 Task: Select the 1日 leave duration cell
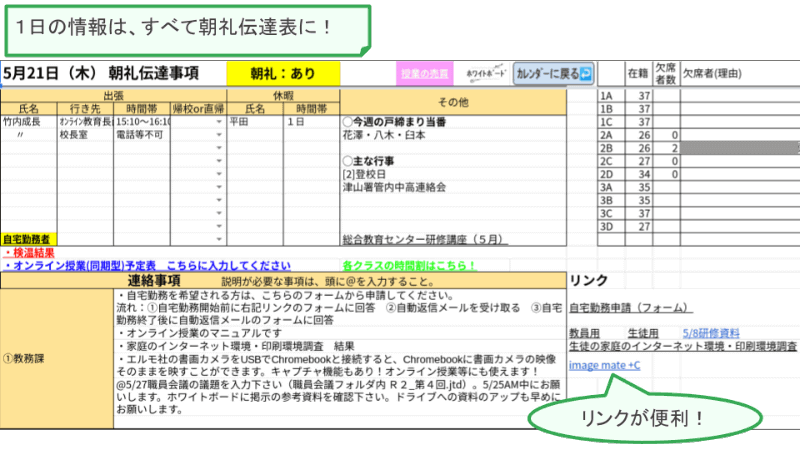[312, 122]
